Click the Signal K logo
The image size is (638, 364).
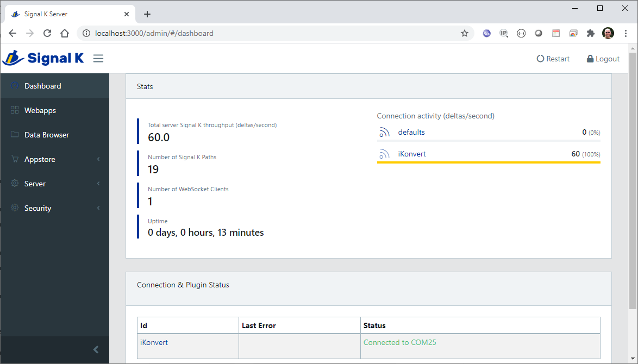coord(43,58)
